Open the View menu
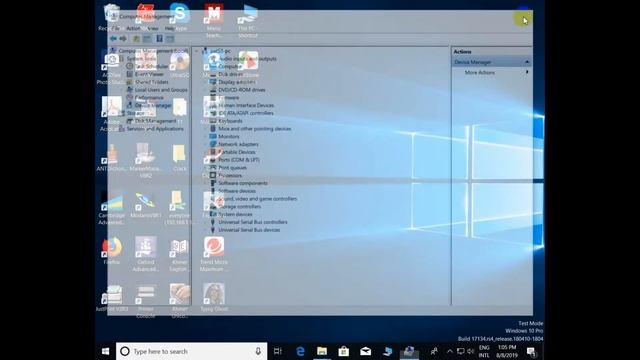 point(153,28)
